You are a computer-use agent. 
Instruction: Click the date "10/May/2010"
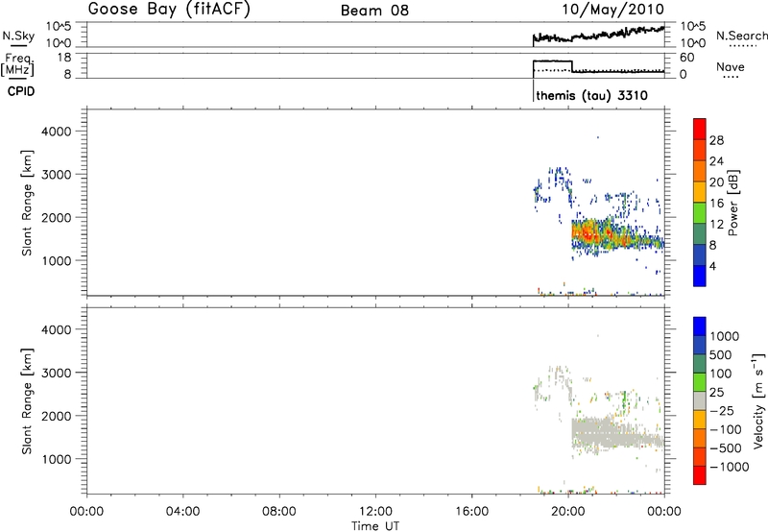(612, 10)
